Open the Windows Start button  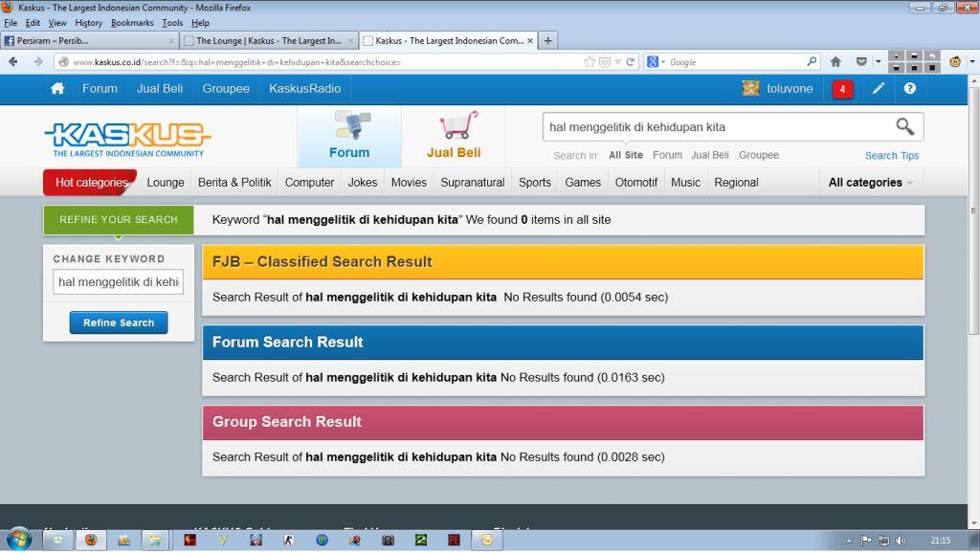(19, 540)
